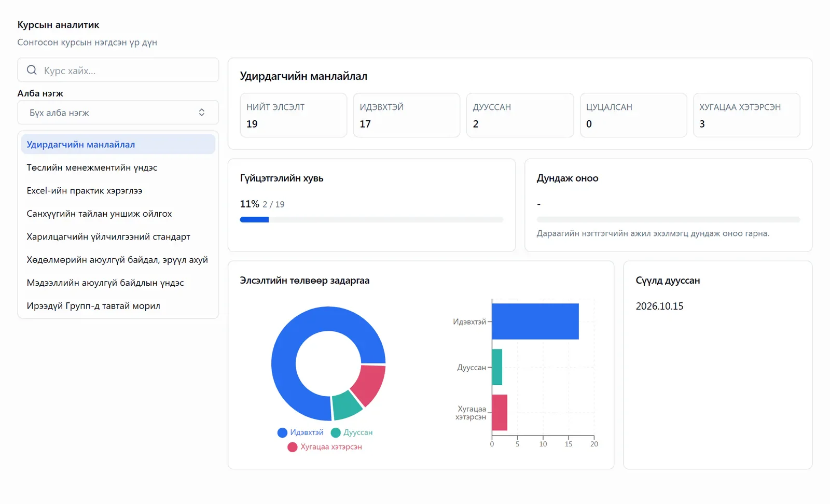Screen dimensions: 830x504
Task: Click the blue Идэвхтэй legend dot
Action: click(282, 432)
